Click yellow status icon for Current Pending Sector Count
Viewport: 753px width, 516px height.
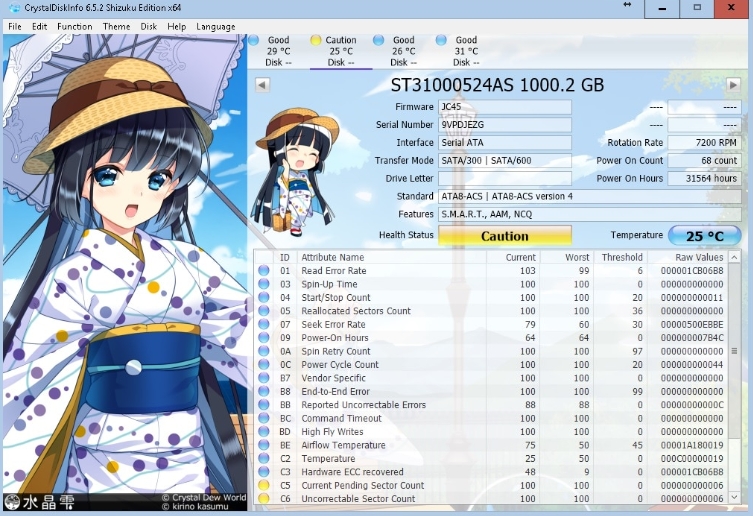(264, 485)
